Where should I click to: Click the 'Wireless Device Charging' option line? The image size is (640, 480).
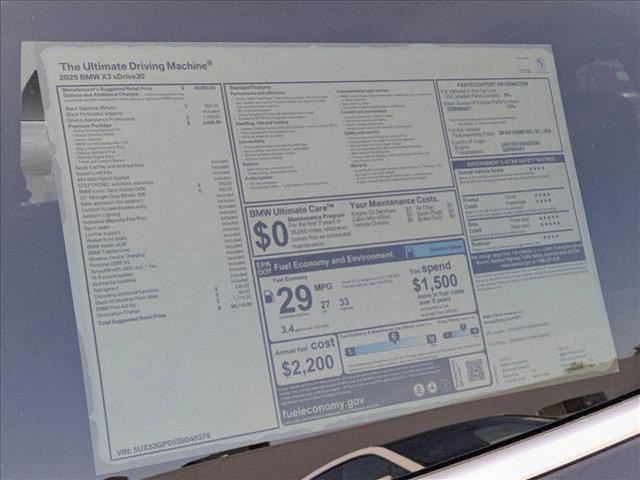(116, 258)
